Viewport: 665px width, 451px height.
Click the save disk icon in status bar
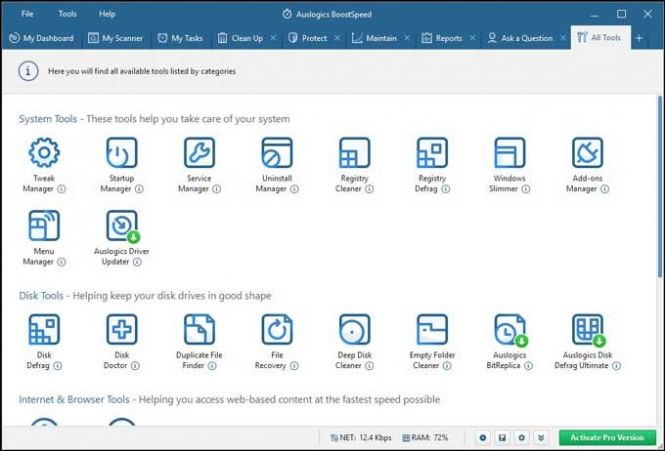pos(502,438)
